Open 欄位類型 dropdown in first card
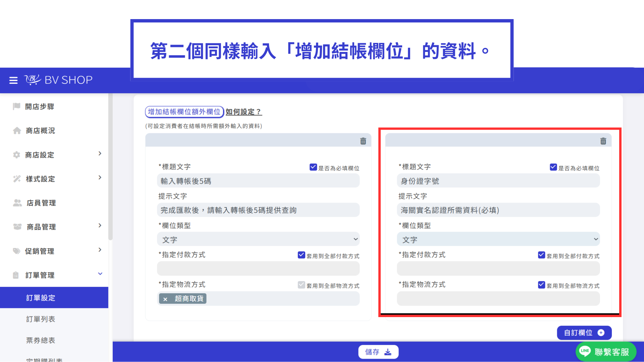 258,240
